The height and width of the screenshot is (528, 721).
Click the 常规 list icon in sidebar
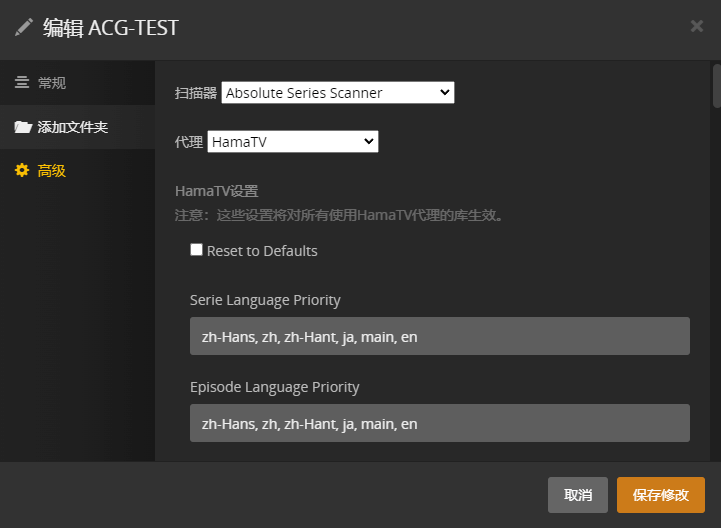point(22,83)
